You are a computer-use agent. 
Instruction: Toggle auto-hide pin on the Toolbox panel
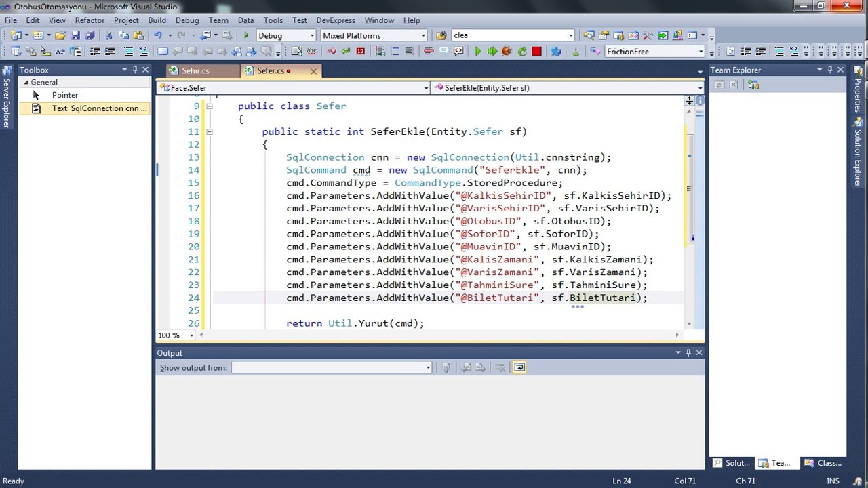pyautogui.click(x=135, y=70)
